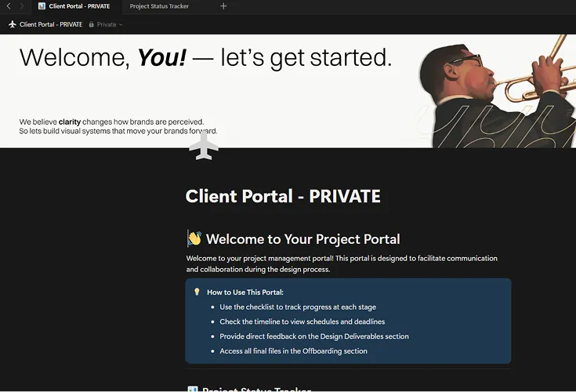Click the Design Deliverables feedback bullet

point(314,336)
